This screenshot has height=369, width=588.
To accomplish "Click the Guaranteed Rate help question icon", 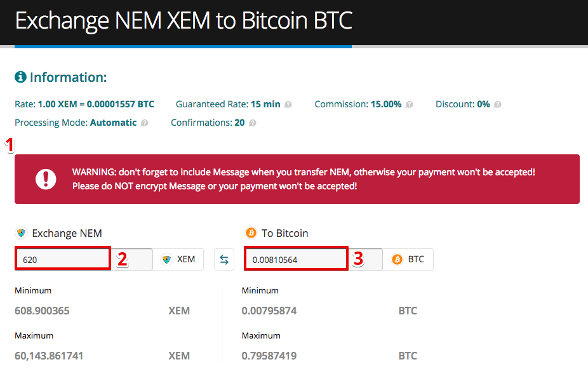I will click(x=288, y=105).
